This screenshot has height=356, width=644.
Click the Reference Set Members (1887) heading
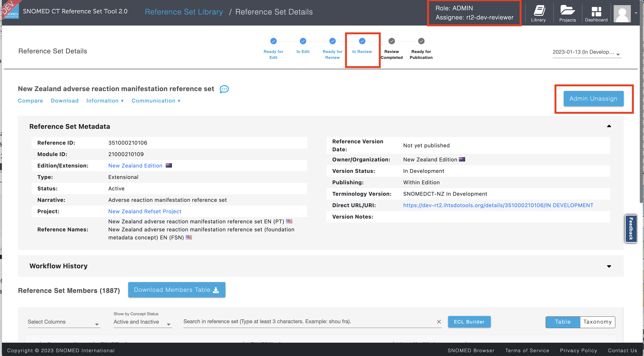click(x=69, y=291)
